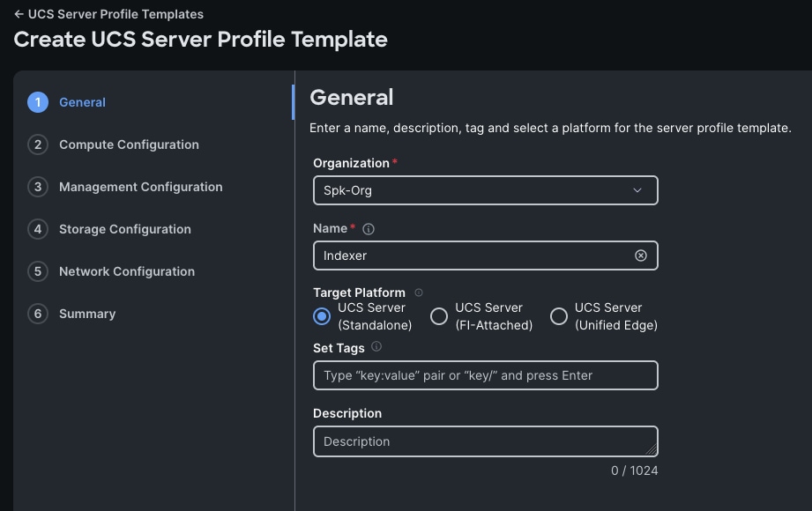This screenshot has height=511, width=812.
Task: Click the Organization dropdown chevron arrow
Action: pos(637,190)
